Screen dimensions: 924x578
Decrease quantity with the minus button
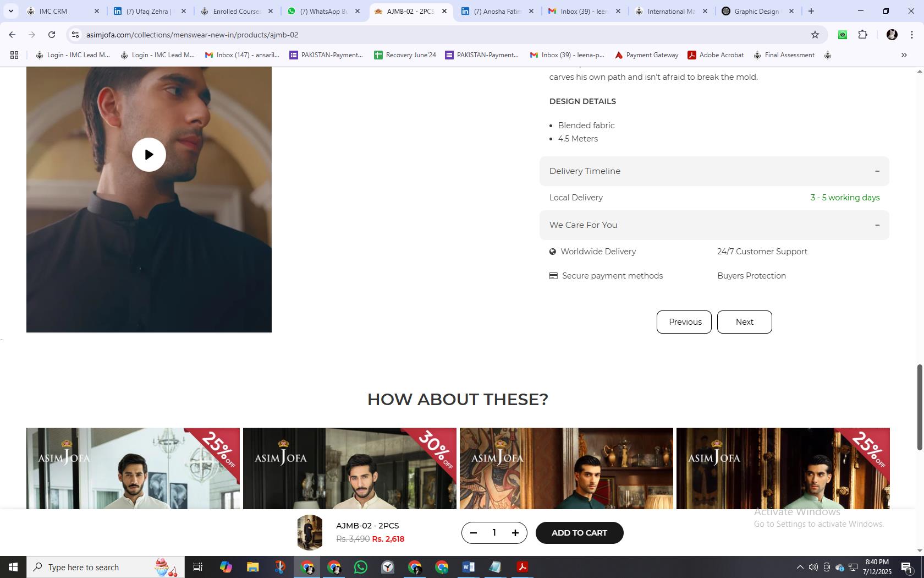[473, 533]
